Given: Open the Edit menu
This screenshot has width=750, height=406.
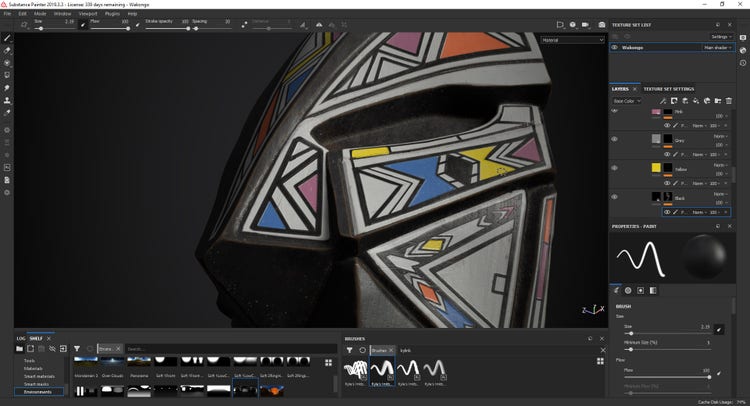Looking at the screenshot, I should click(x=22, y=14).
